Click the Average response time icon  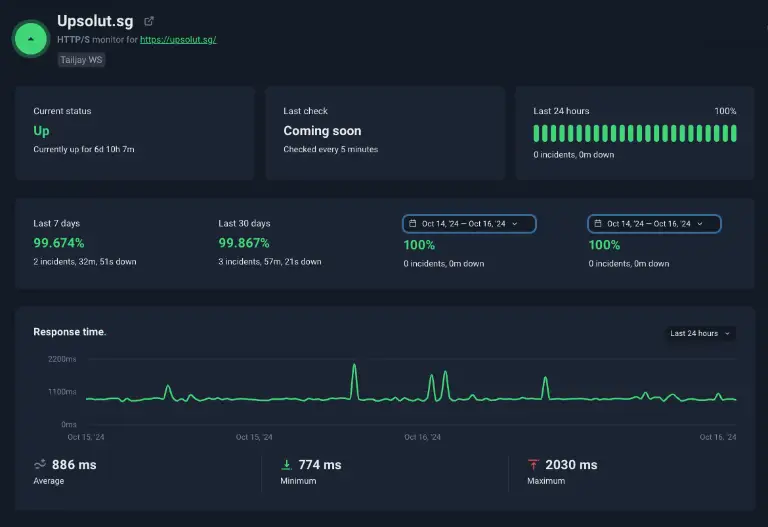pyautogui.click(x=40, y=464)
